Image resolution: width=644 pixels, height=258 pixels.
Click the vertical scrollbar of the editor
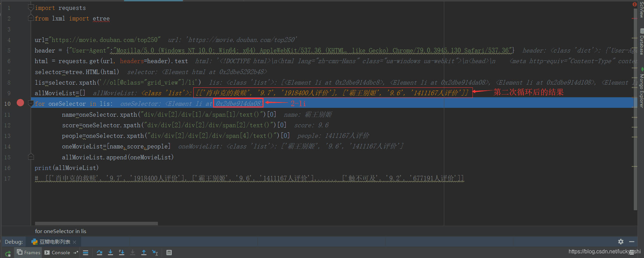(x=635, y=109)
